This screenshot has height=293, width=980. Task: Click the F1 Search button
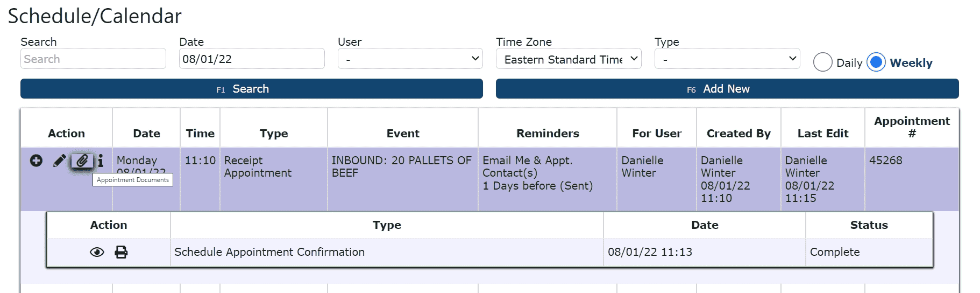pyautogui.click(x=251, y=89)
